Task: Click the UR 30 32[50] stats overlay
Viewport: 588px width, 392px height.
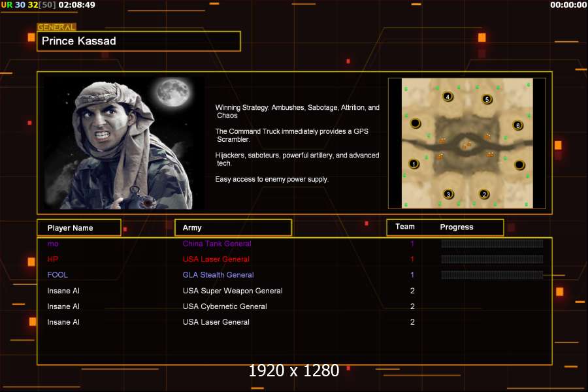Action: click(29, 5)
